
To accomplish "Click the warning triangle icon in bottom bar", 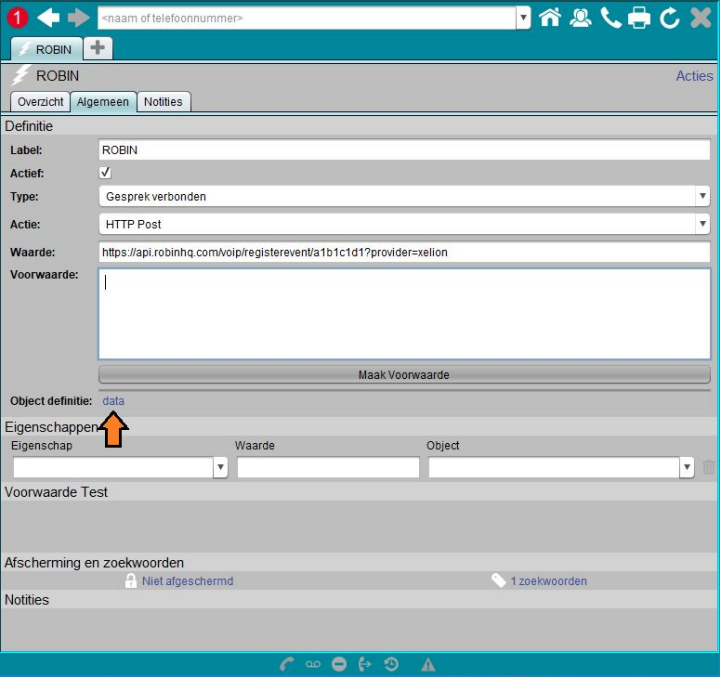I will [x=427, y=664].
